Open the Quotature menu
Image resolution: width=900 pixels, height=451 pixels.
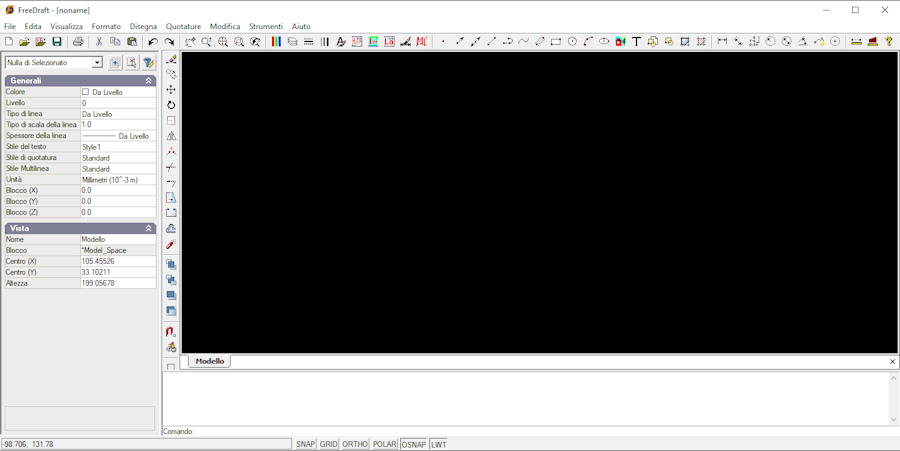(x=183, y=26)
